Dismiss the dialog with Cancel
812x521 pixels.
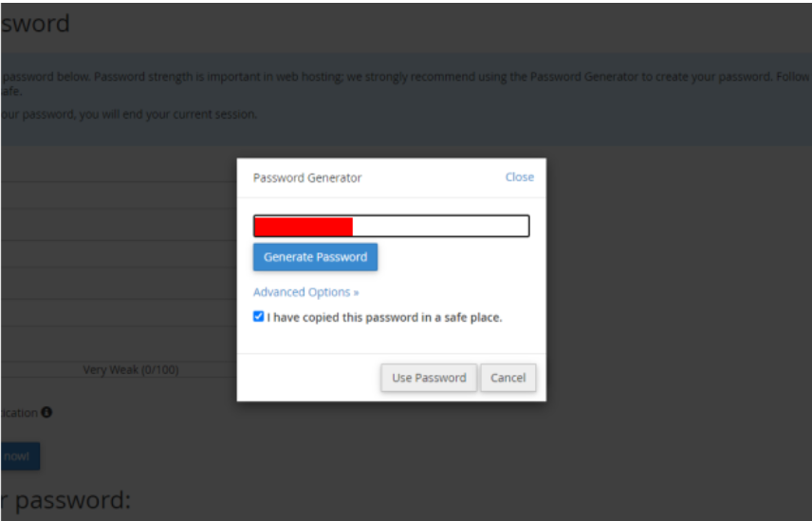coord(508,378)
